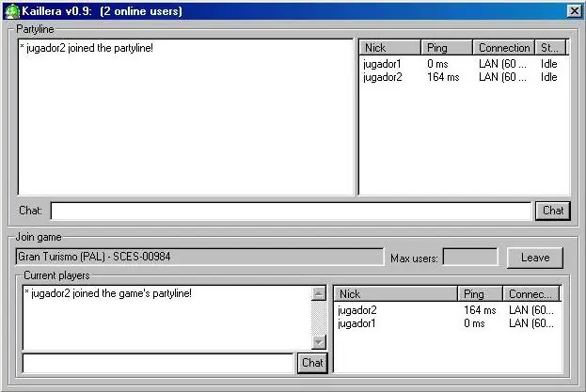Viewport: 586px width, 392px height.
Task: Select jugador1 in Partyline user list
Action: point(382,64)
